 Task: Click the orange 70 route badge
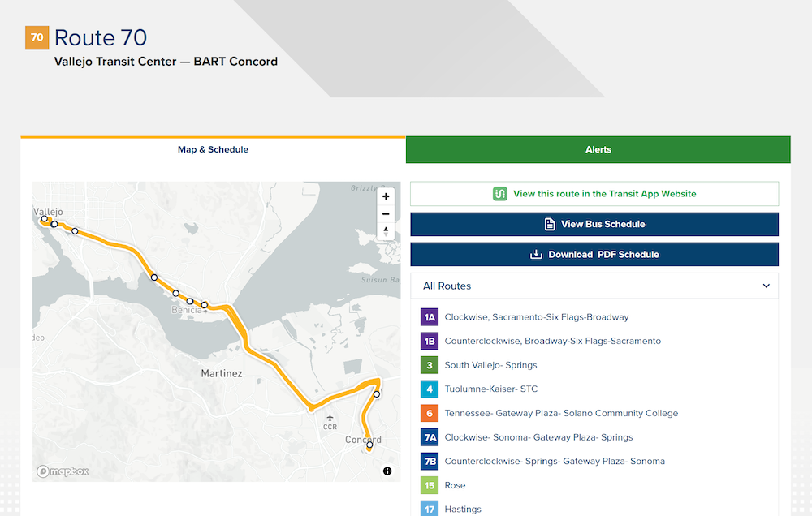tap(37, 38)
